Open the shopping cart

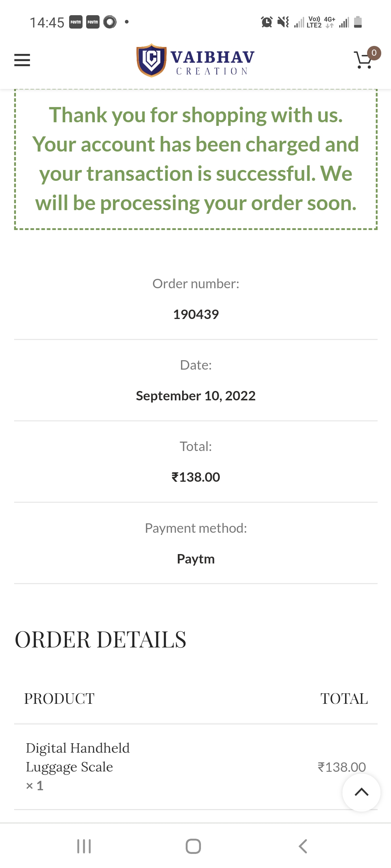point(363,60)
